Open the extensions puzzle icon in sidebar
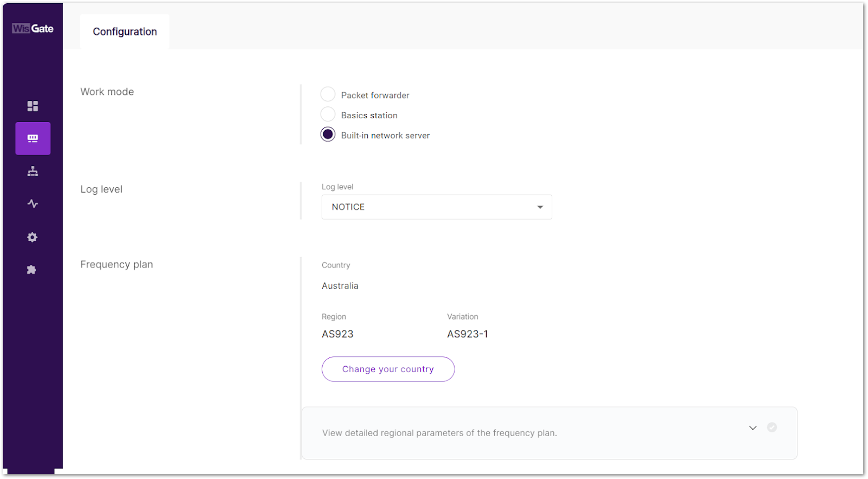This screenshot has height=479, width=868. pos(31,270)
